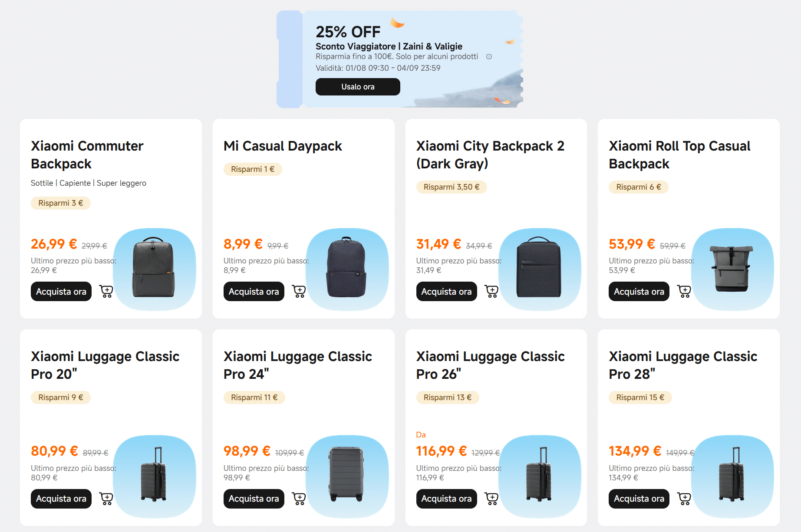Add Mi Casual Daypack to cart
The width and height of the screenshot is (801, 532).
(x=299, y=291)
